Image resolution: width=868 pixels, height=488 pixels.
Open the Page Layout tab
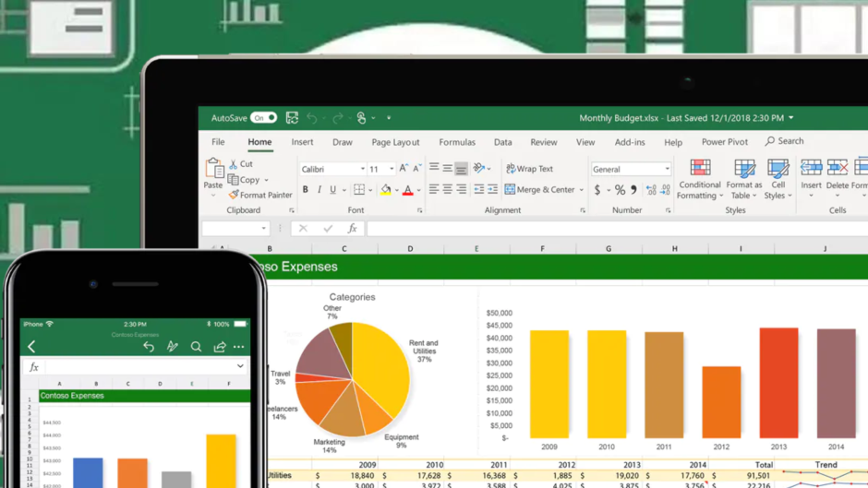[395, 142]
